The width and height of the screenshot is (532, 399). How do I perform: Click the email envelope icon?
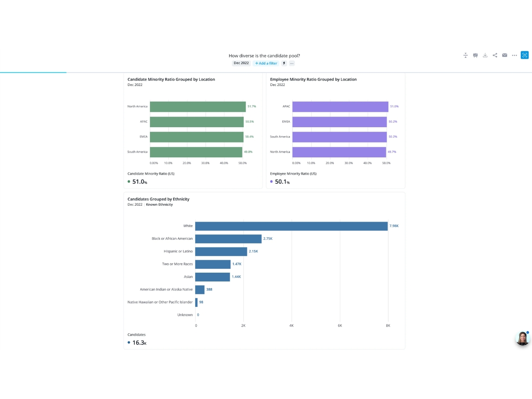(x=505, y=55)
